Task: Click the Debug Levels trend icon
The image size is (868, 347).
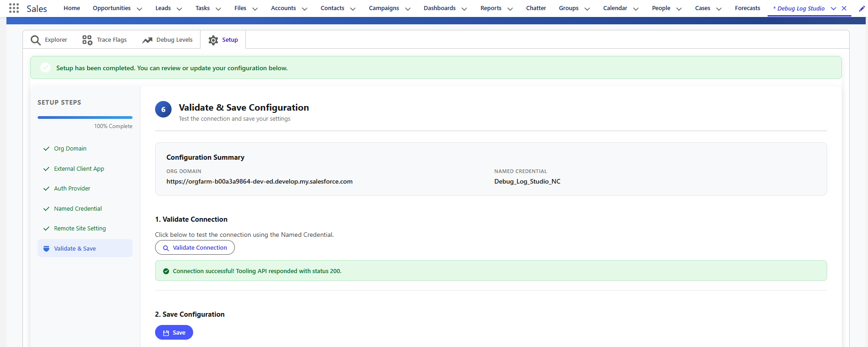Action: [147, 40]
